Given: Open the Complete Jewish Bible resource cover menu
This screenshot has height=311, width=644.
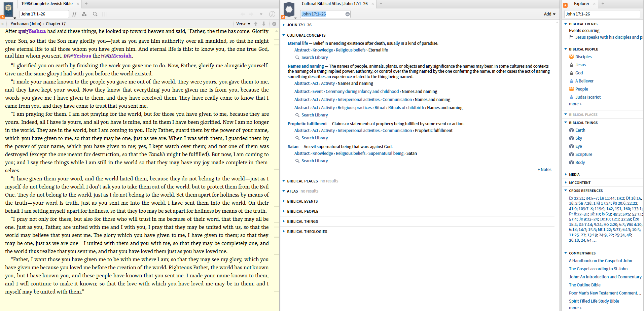Looking at the screenshot, I should (x=8, y=9).
